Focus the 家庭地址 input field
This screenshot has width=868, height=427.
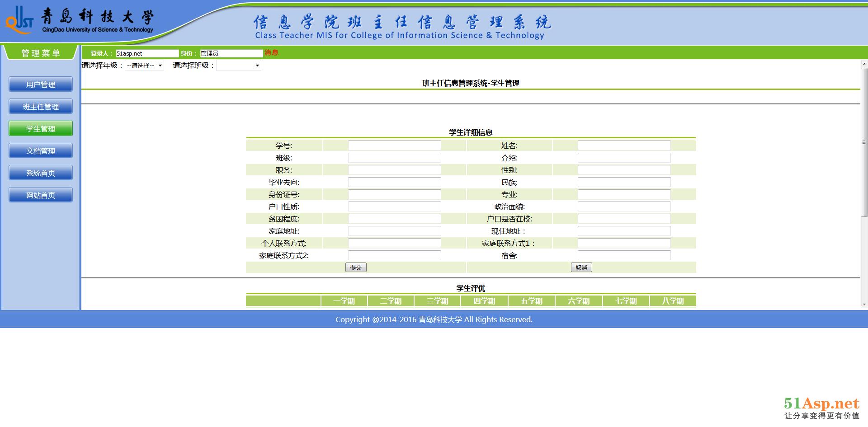[x=394, y=231]
